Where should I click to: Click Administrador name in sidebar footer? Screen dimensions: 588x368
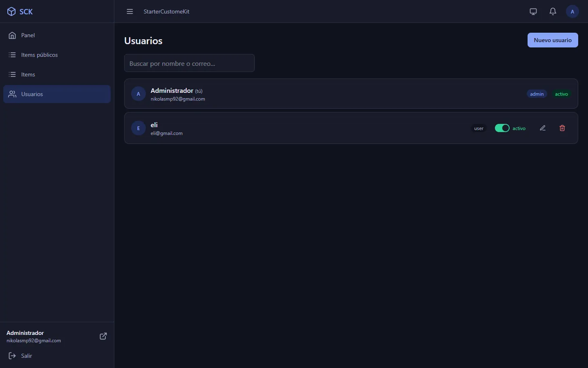click(25, 333)
